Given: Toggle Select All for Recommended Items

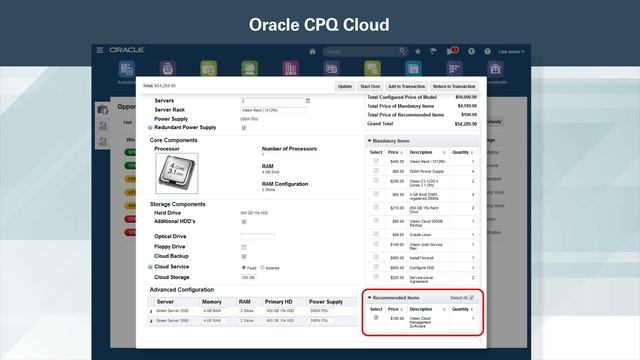Looking at the screenshot, I should coord(472,298).
